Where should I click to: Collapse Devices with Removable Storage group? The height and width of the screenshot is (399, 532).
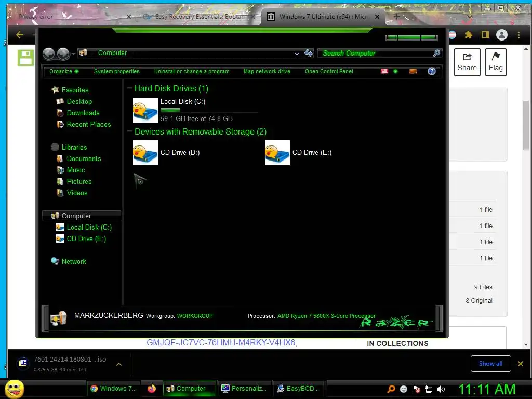pos(129,131)
